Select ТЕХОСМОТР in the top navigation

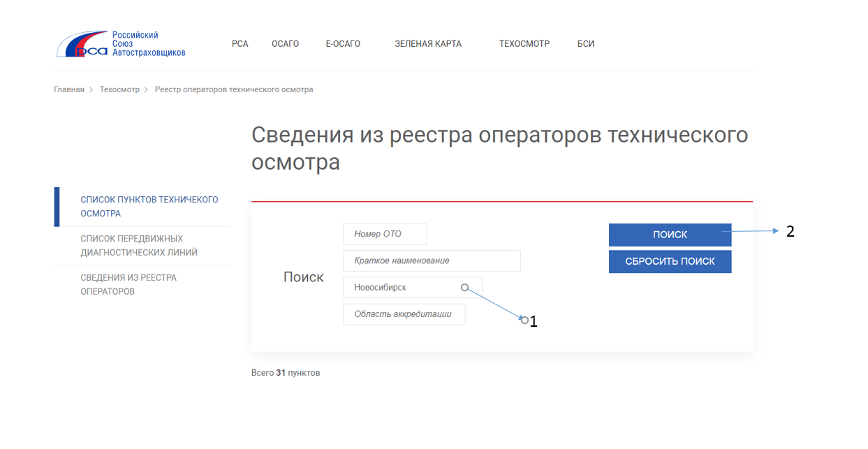(x=524, y=44)
